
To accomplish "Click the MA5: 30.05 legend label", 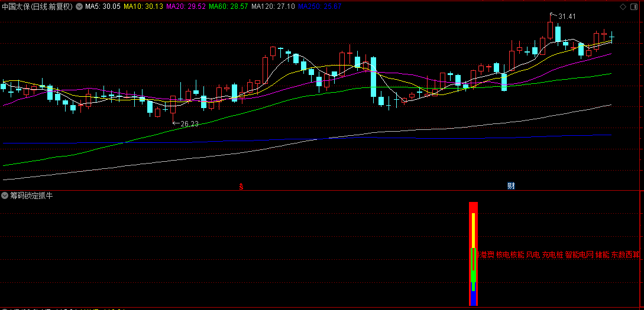I will [x=103, y=6].
